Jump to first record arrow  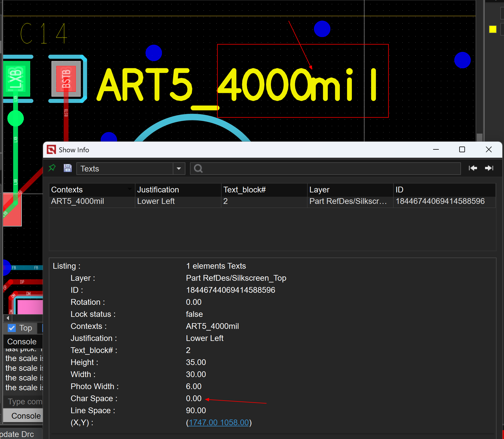click(473, 168)
